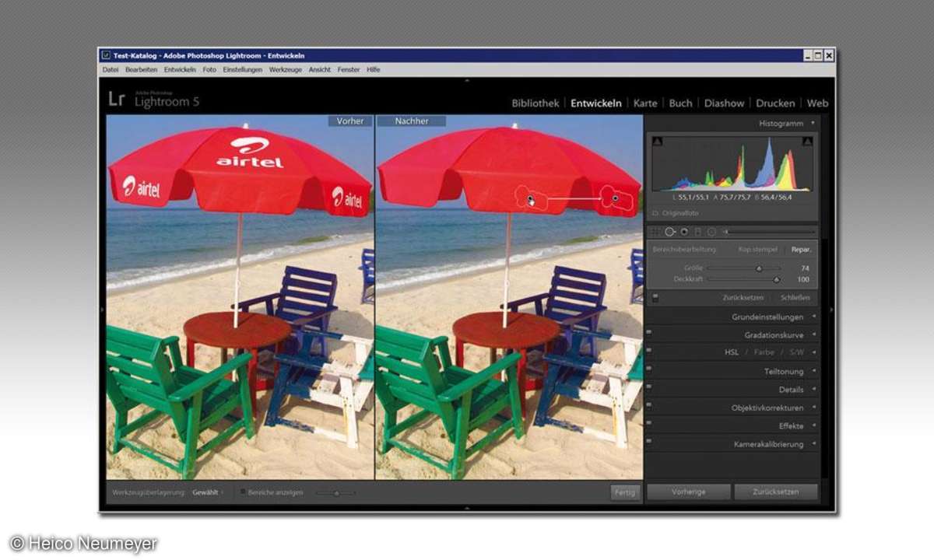Screen dimensions: 934x560
Task: Open the Bearbeiten menu
Action: (x=141, y=69)
